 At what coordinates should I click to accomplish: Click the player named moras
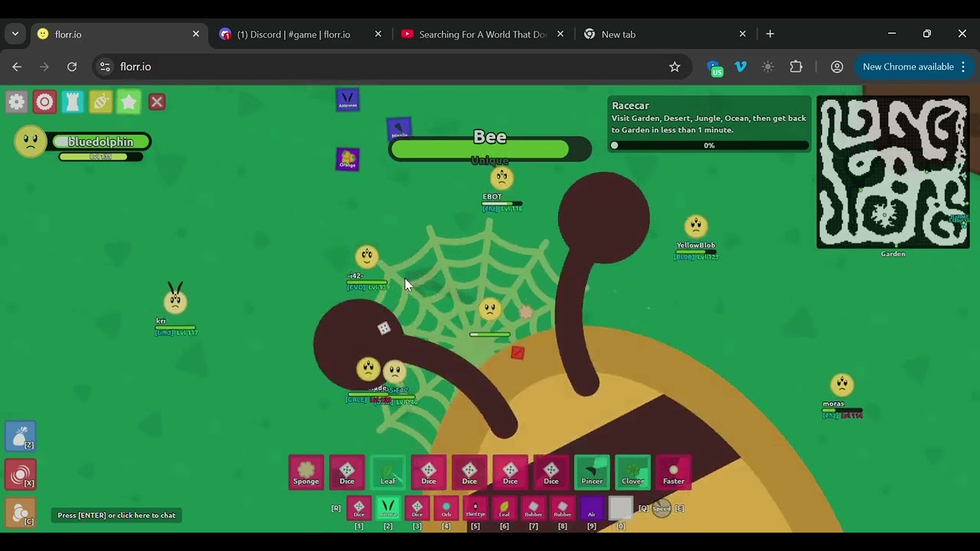tap(842, 384)
